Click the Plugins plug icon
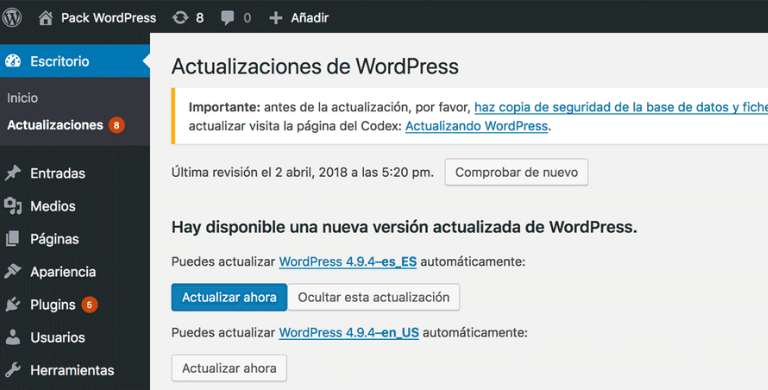This screenshot has width=768, height=390. pyautogui.click(x=13, y=304)
